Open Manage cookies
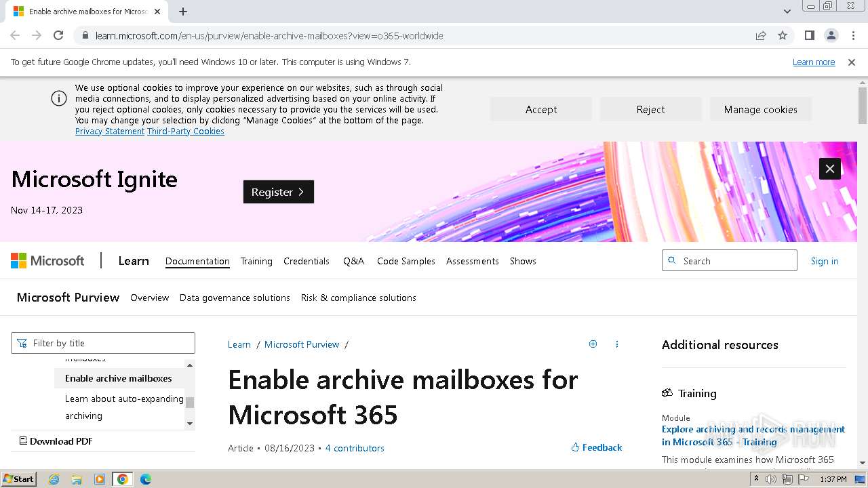This screenshot has height=488, width=868. click(x=760, y=109)
